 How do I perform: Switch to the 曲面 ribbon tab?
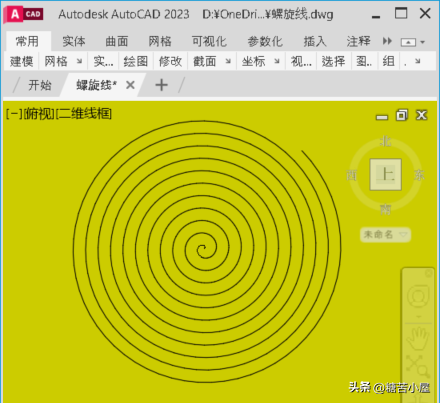point(117,41)
